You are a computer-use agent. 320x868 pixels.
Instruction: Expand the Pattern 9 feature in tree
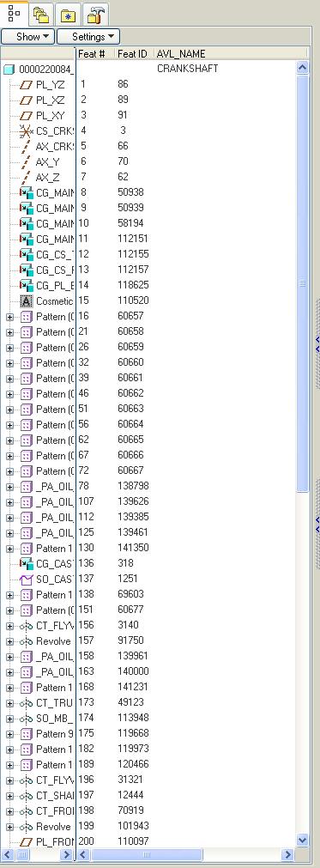coord(9,734)
